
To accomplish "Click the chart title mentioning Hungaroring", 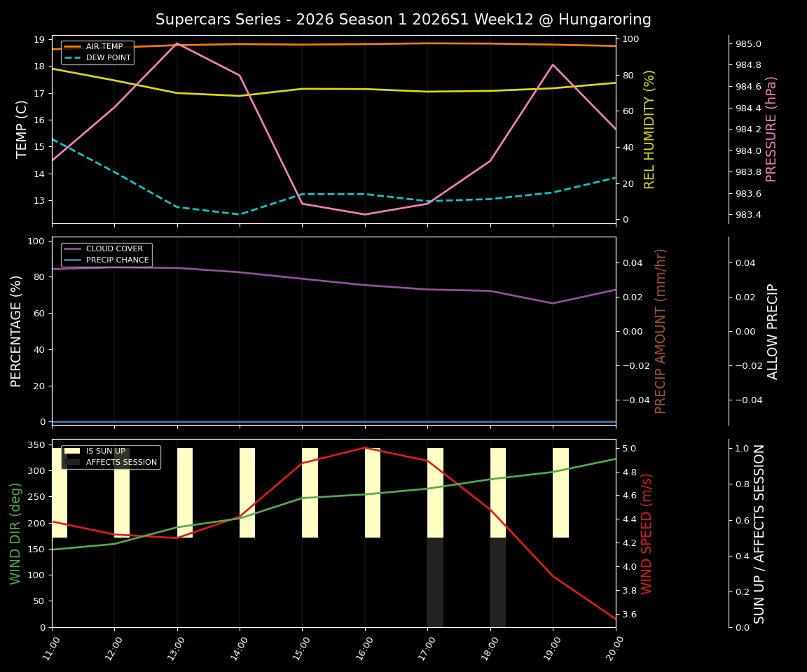I will click(x=403, y=20).
